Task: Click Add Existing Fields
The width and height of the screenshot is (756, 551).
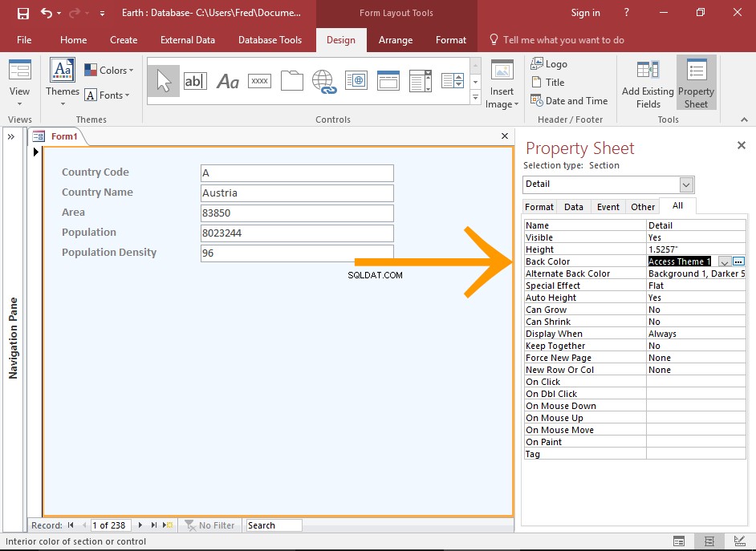Action: (x=648, y=85)
